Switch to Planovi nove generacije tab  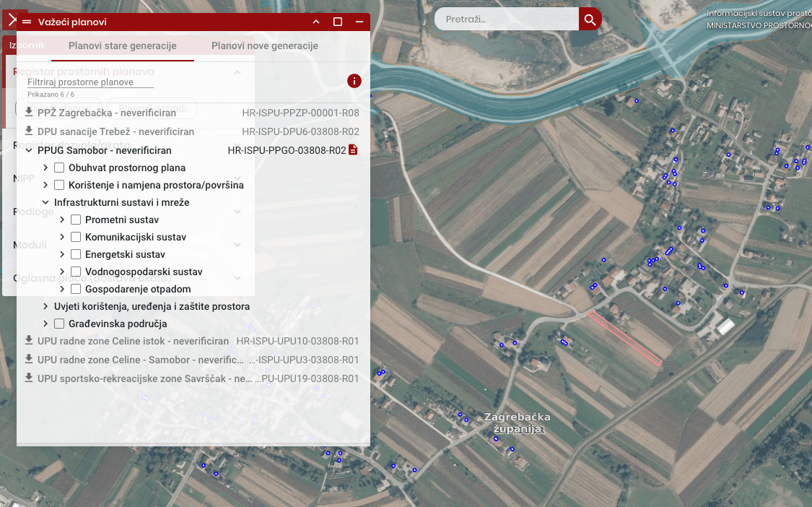click(265, 45)
